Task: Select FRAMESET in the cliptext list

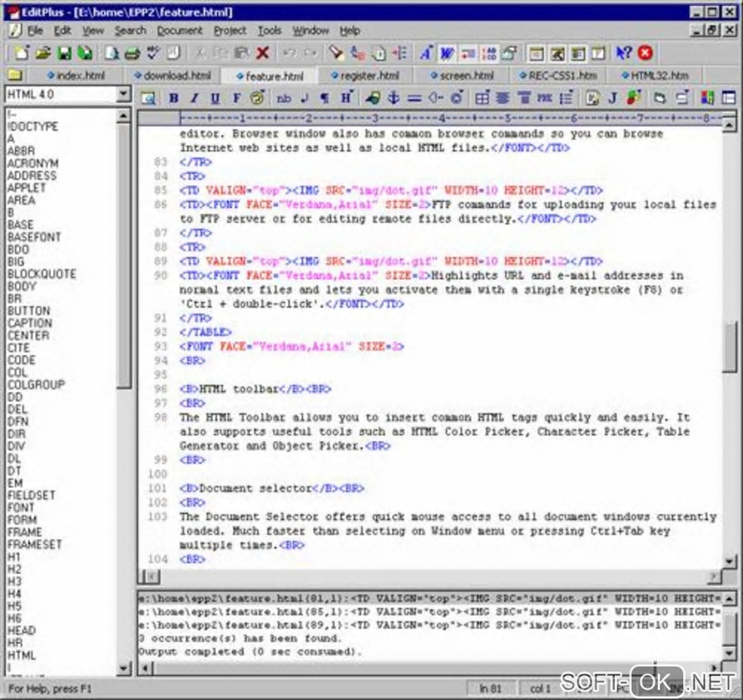Action: click(x=34, y=544)
